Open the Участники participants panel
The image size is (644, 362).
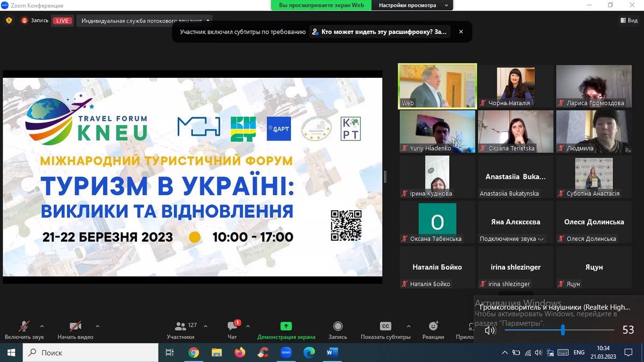click(180, 330)
